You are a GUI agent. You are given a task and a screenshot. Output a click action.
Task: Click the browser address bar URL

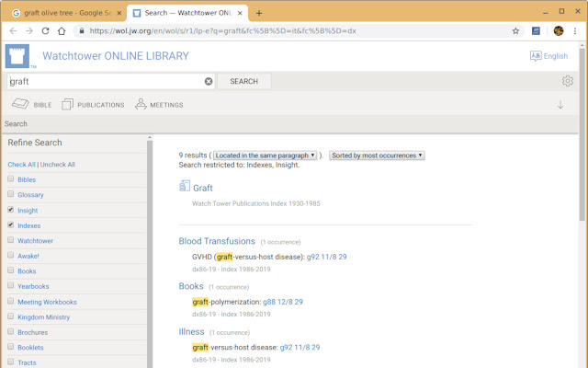click(222, 30)
